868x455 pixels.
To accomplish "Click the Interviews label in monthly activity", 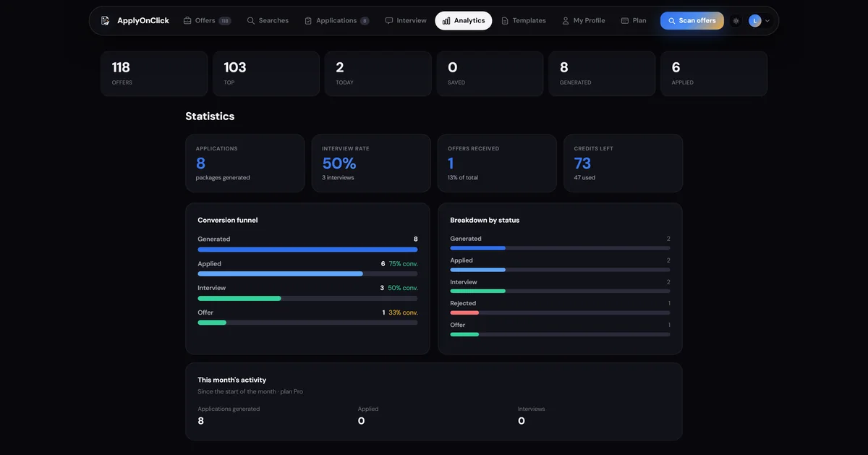I will coord(532,409).
